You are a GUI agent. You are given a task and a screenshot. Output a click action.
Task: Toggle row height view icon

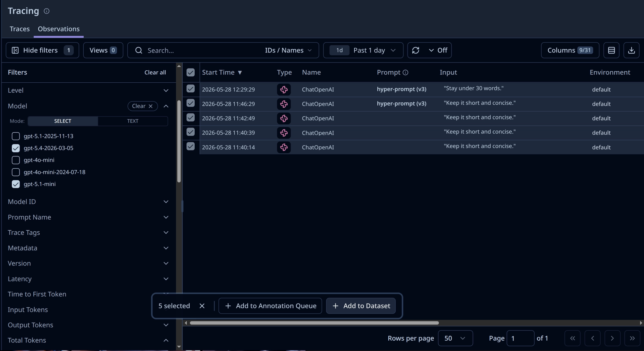click(611, 50)
